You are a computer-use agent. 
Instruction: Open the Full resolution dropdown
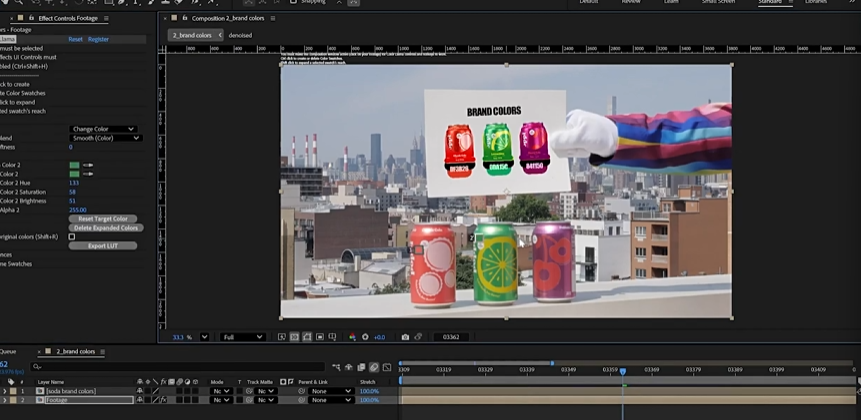pos(243,337)
